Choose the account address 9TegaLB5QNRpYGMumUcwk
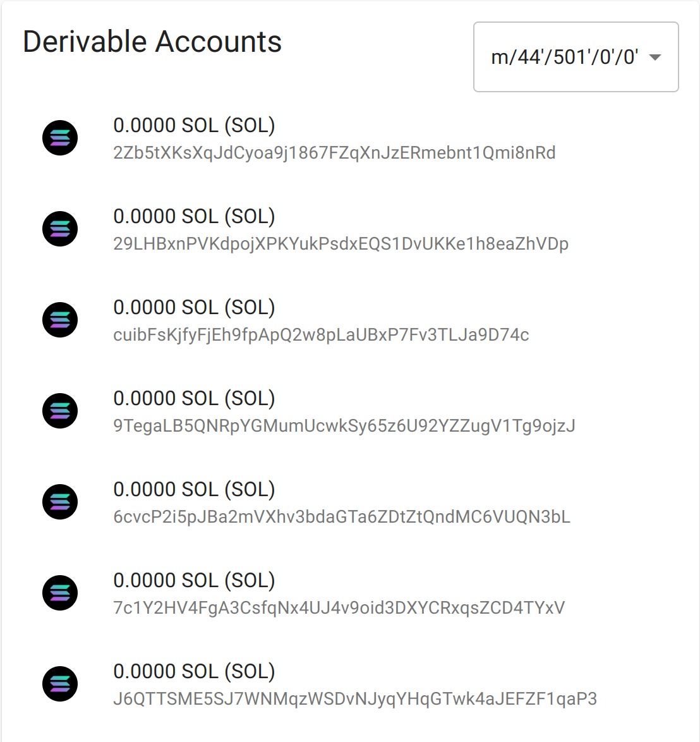 (x=344, y=426)
